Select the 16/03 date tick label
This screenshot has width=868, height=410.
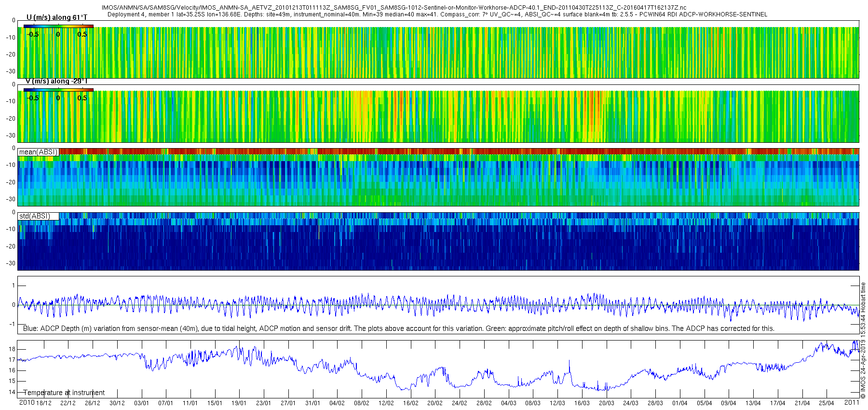tap(582, 403)
